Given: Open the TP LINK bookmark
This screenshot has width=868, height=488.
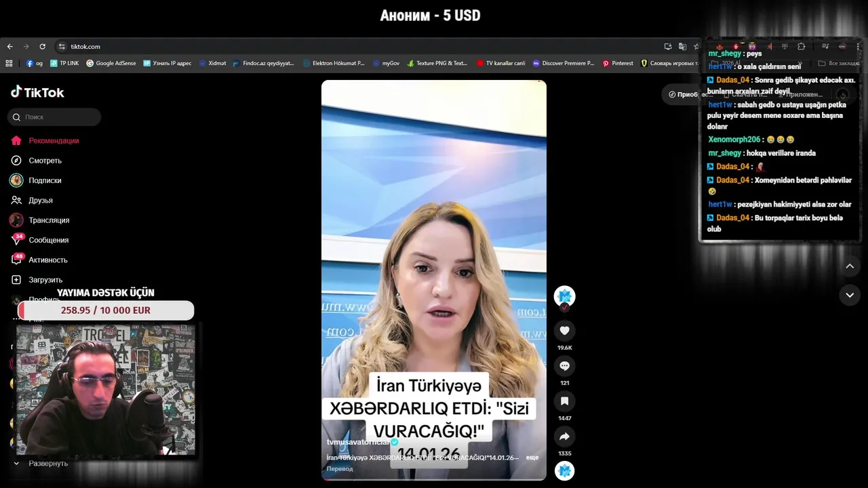Looking at the screenshot, I should point(64,63).
